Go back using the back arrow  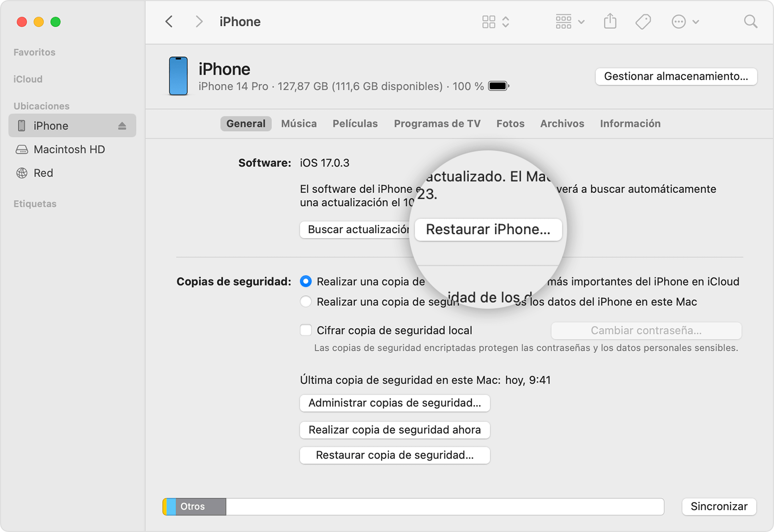tap(169, 21)
